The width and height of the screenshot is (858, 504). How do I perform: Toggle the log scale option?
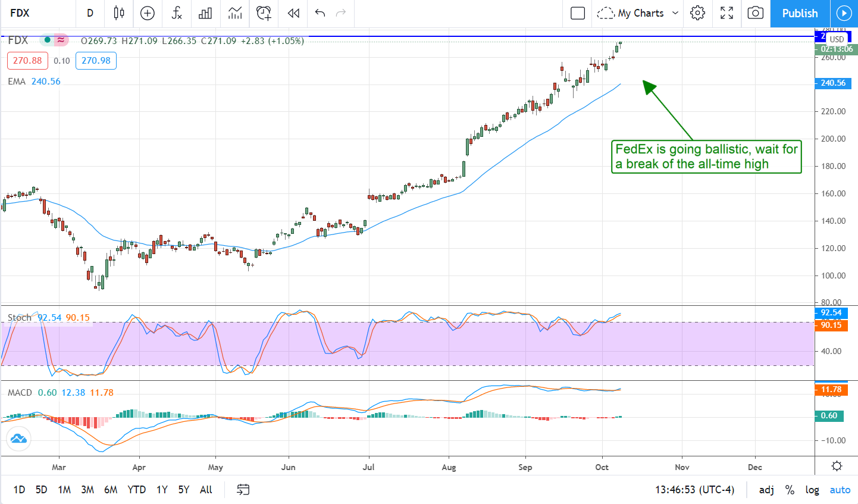pos(812,490)
